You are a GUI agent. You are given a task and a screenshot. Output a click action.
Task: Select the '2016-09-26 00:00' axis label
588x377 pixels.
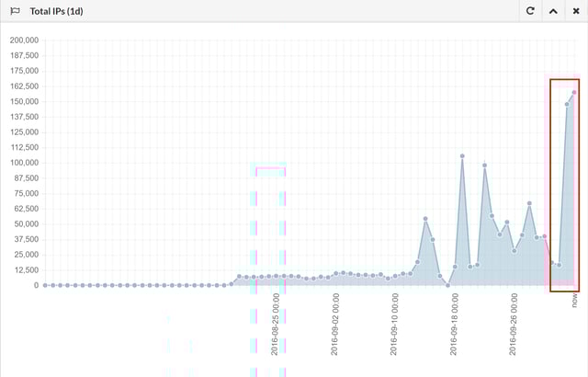tap(514, 325)
